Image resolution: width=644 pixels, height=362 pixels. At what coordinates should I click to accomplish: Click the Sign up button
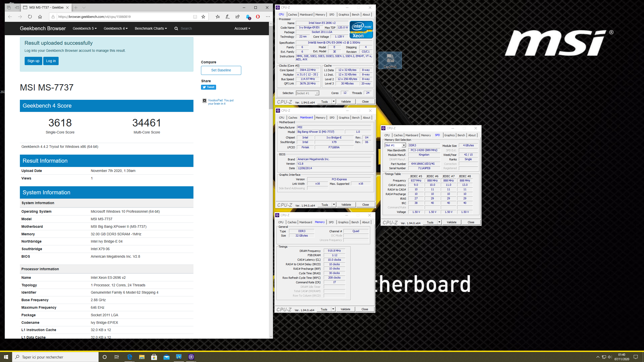pyautogui.click(x=33, y=61)
